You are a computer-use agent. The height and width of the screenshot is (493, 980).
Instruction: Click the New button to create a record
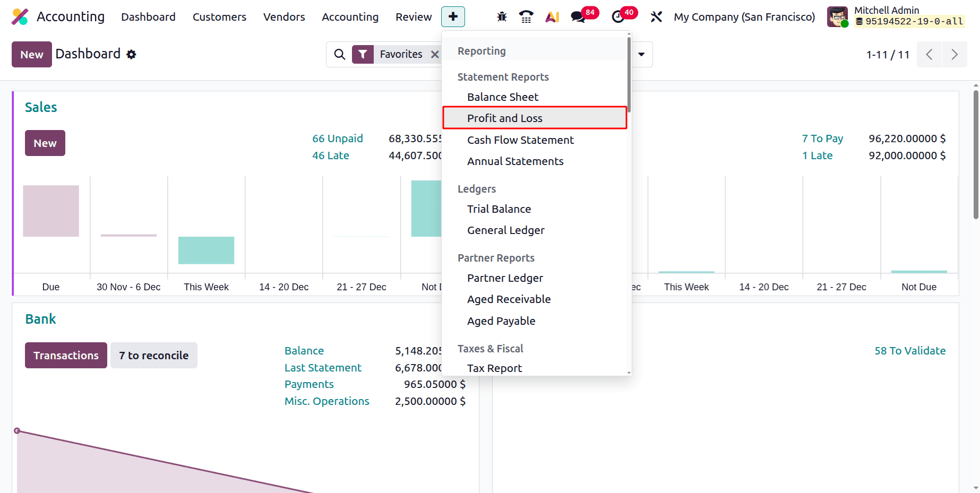coord(31,54)
